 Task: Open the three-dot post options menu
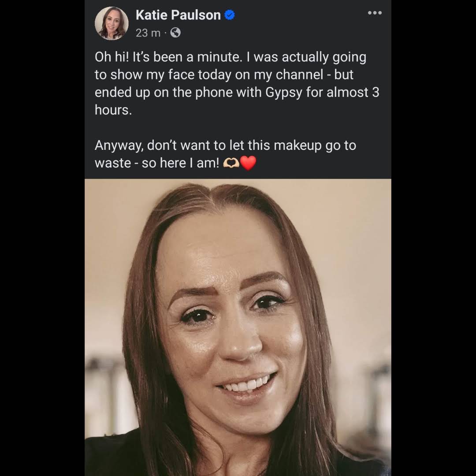(x=375, y=13)
